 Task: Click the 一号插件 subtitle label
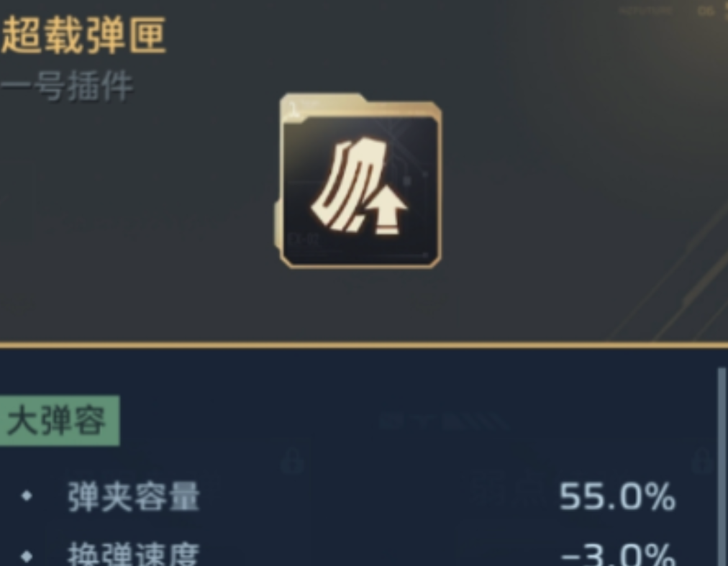point(68,86)
